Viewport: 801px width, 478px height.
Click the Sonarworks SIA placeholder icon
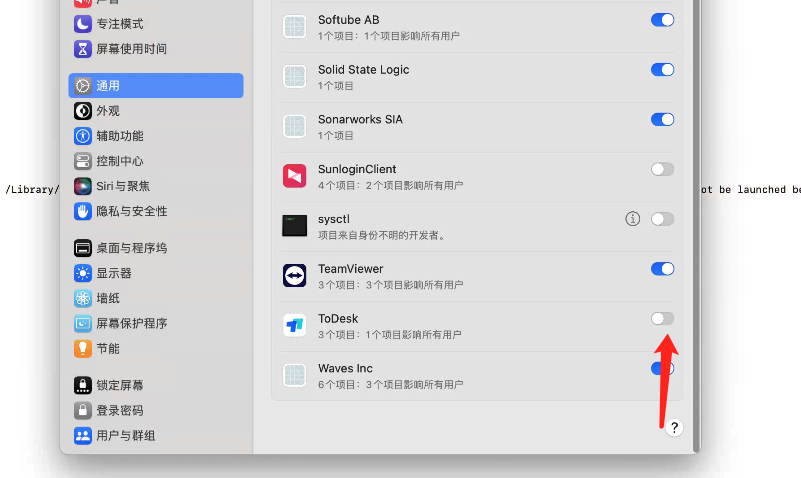tap(295, 126)
